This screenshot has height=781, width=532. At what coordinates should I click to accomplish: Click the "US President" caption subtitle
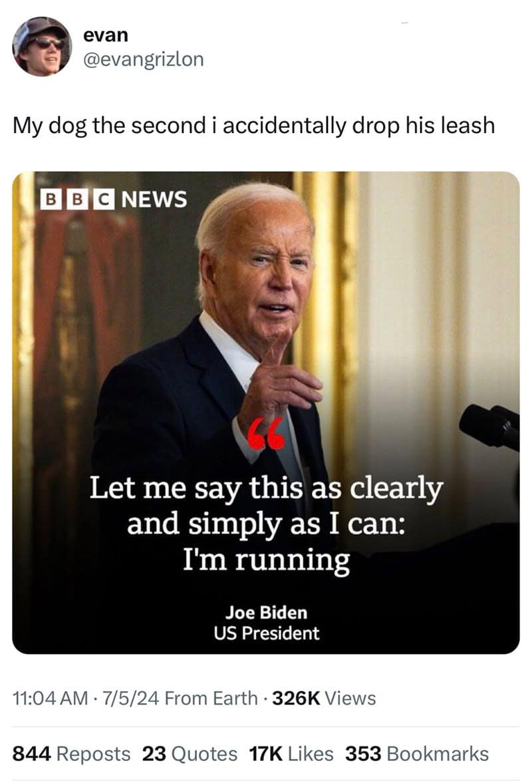pyautogui.click(x=266, y=633)
